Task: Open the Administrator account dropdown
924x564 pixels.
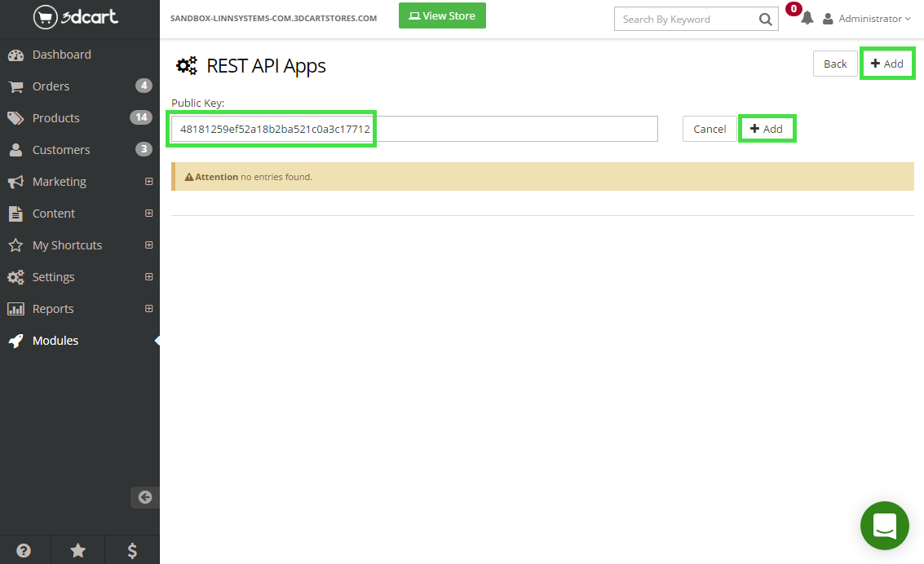Action: [x=867, y=19]
